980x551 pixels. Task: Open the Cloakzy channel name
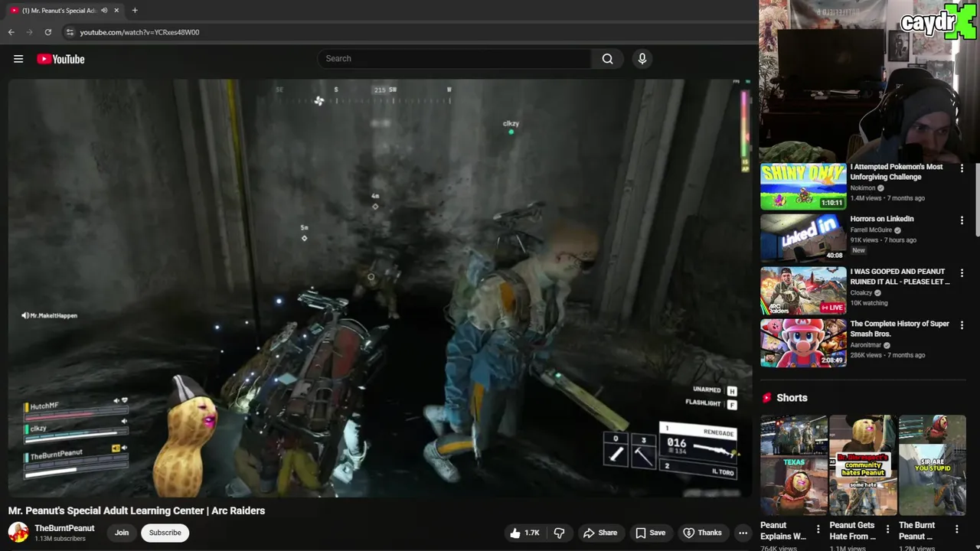(861, 292)
